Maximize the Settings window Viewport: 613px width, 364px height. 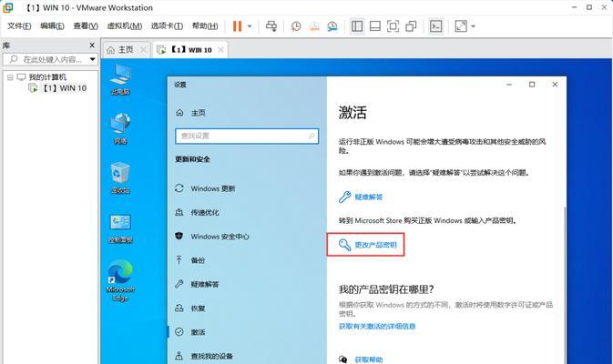click(532, 85)
